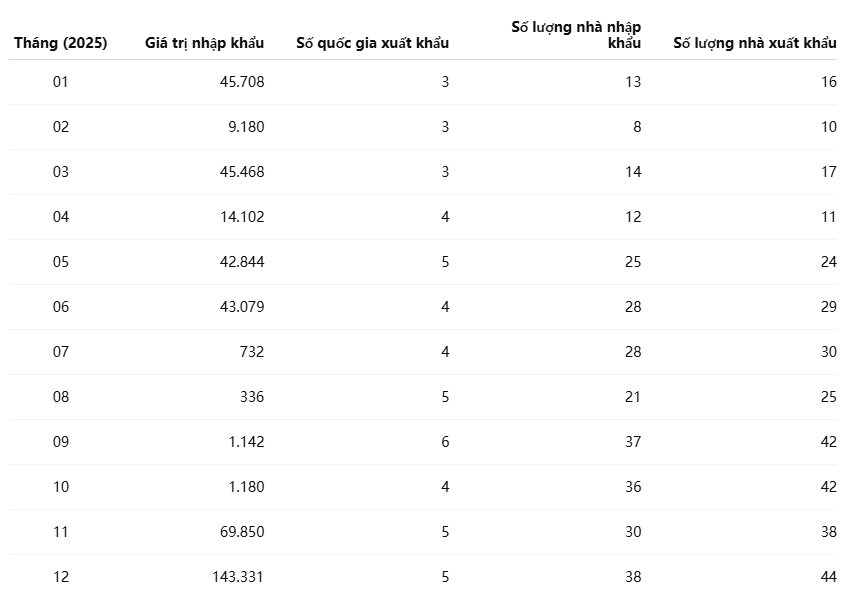
Task: Select the "Số quốc gia xuất khẩu" header
Action: click(372, 43)
